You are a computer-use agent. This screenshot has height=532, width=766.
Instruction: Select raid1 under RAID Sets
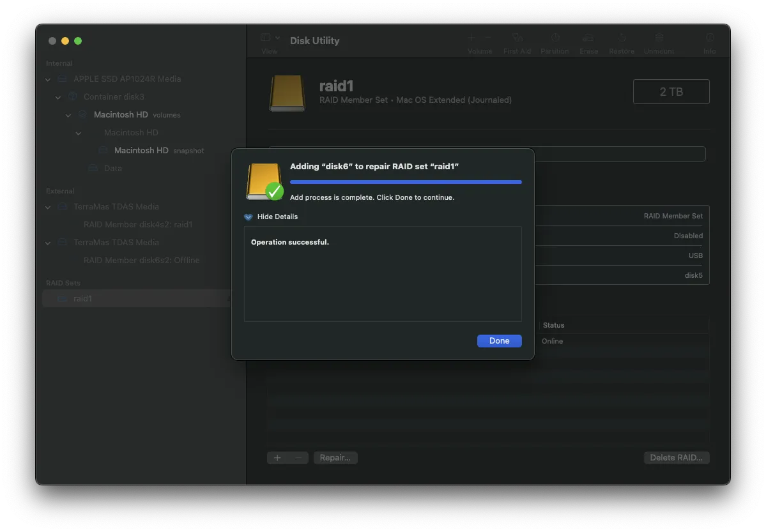(x=82, y=298)
